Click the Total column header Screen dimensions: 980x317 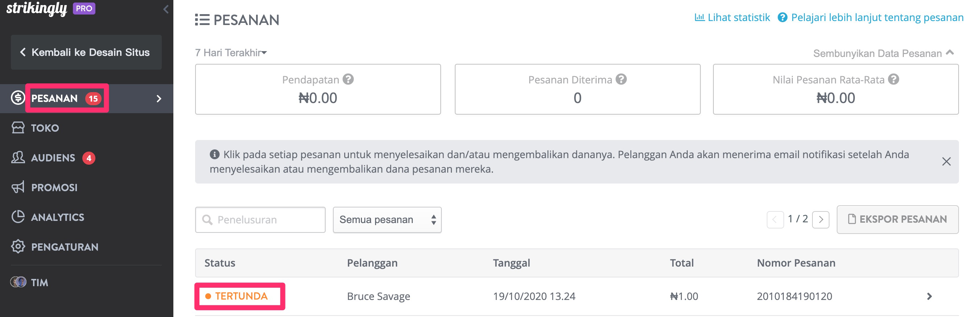[682, 263]
